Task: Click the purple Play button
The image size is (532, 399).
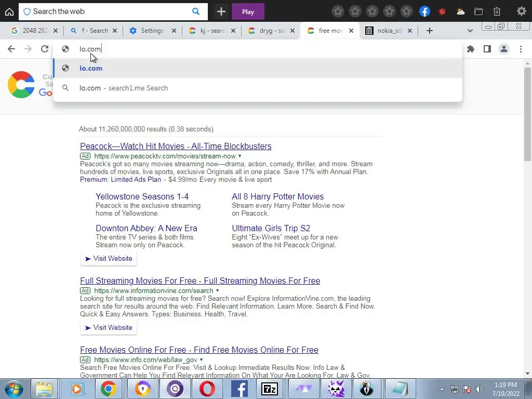Action: tap(248, 12)
